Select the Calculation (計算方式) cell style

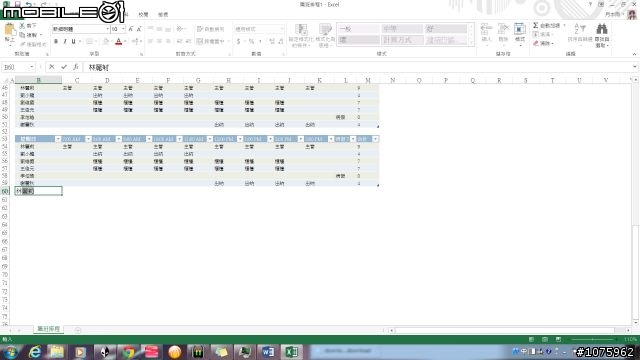[x=402, y=40]
